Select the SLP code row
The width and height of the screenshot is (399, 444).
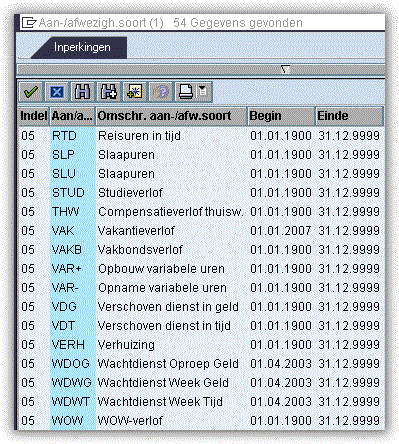(63, 155)
